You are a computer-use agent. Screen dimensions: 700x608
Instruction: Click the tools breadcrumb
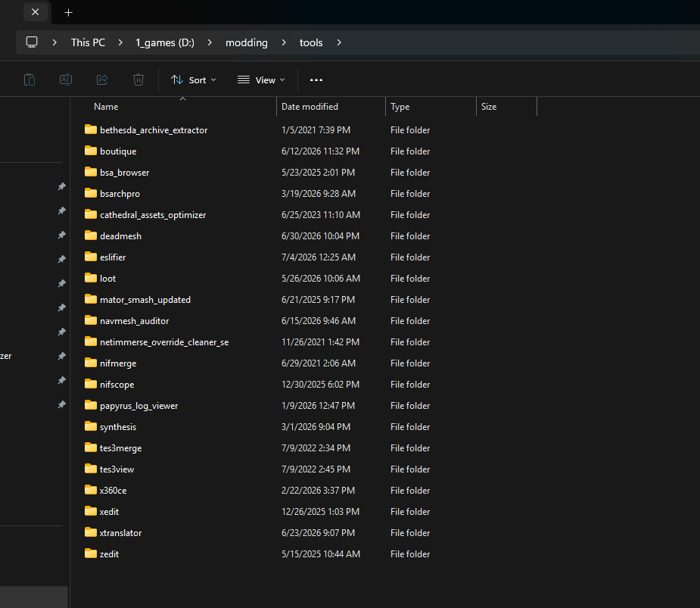[x=311, y=42]
